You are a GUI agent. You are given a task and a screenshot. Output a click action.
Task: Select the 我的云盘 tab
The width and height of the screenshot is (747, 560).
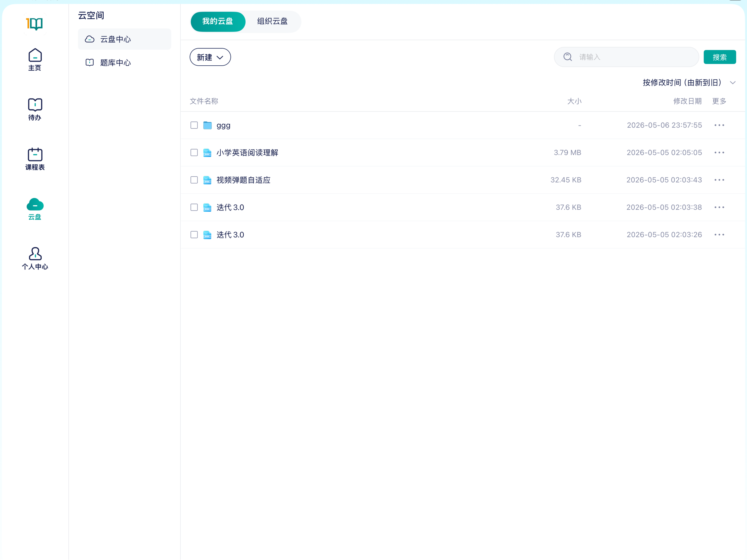[x=218, y=21]
